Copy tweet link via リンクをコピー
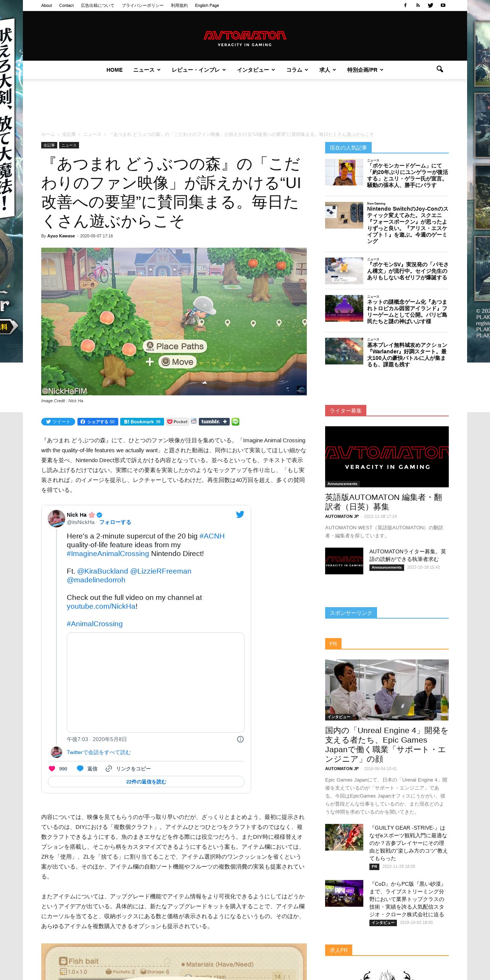The image size is (490, 980). [128, 769]
